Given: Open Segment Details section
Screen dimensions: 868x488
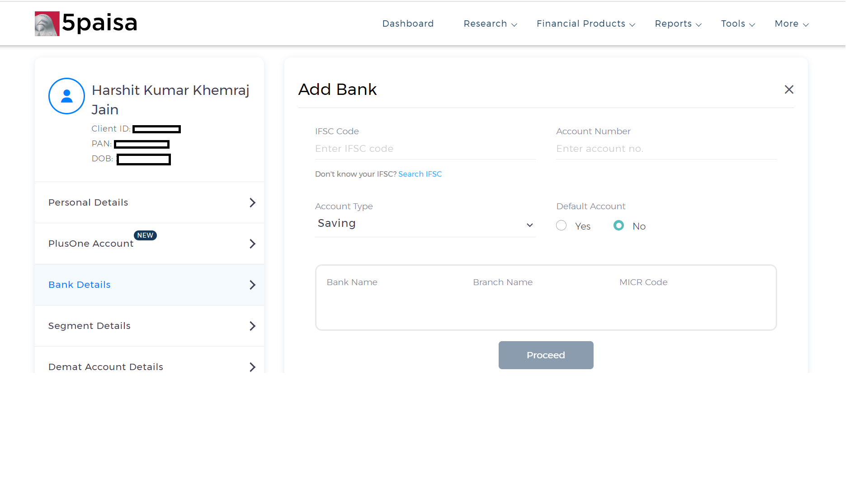Looking at the screenshot, I should tap(149, 326).
